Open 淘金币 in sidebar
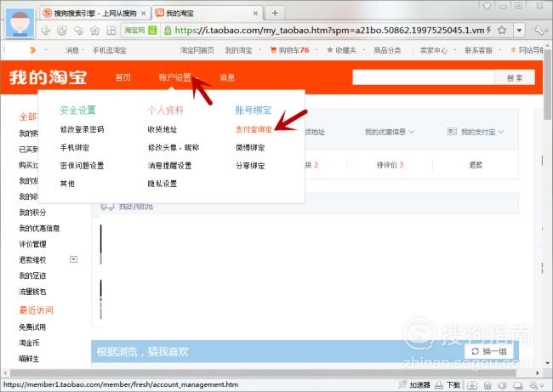The width and height of the screenshot is (553, 392). coord(29,343)
